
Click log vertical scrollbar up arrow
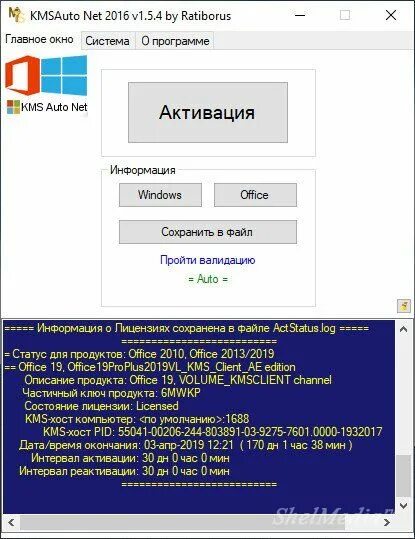point(404,329)
